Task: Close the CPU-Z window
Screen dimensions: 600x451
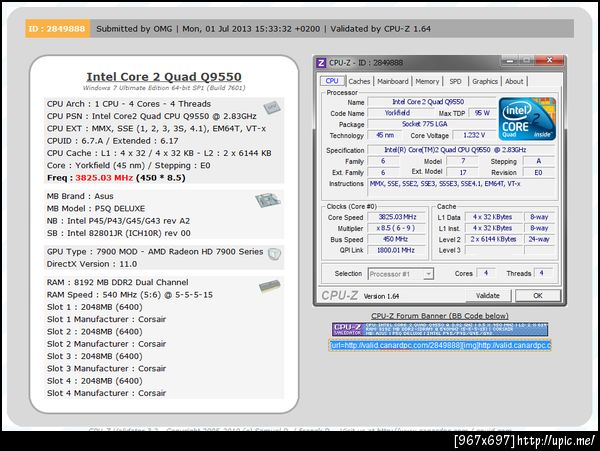Action: [549, 60]
